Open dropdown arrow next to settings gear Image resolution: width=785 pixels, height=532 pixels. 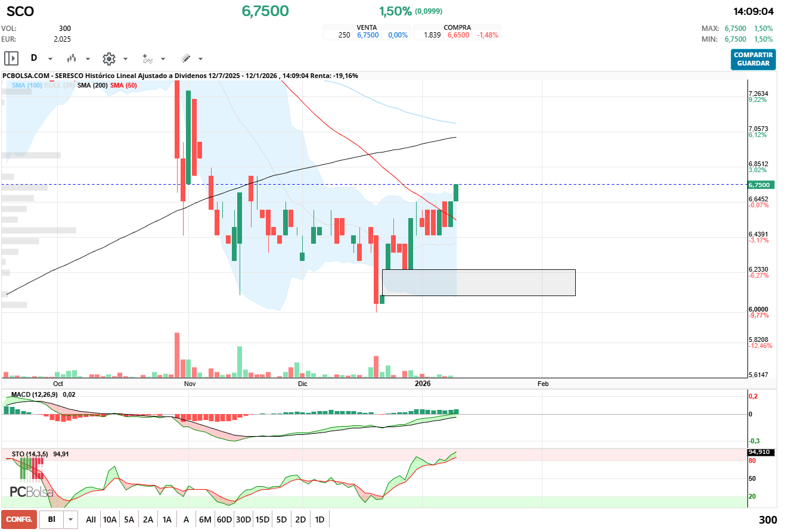tap(125, 59)
